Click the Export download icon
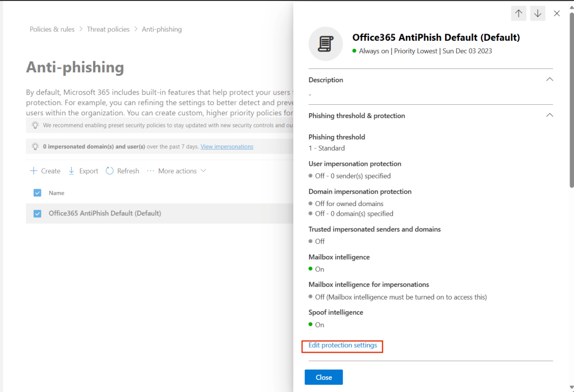 [71, 171]
